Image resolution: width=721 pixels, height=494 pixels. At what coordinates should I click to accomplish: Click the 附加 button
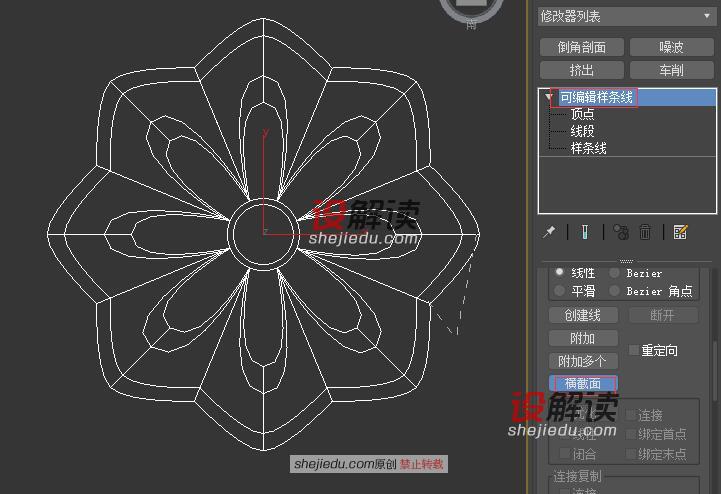[x=583, y=338]
